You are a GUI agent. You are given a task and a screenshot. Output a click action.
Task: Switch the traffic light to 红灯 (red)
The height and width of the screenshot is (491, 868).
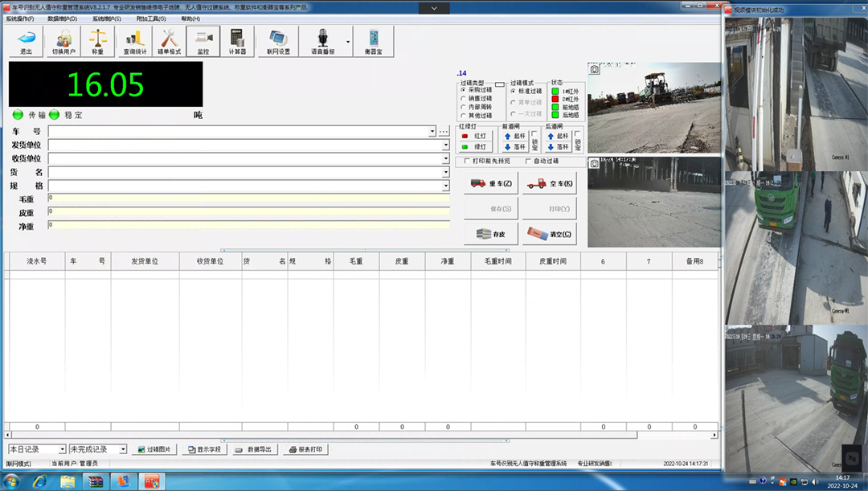(474, 136)
